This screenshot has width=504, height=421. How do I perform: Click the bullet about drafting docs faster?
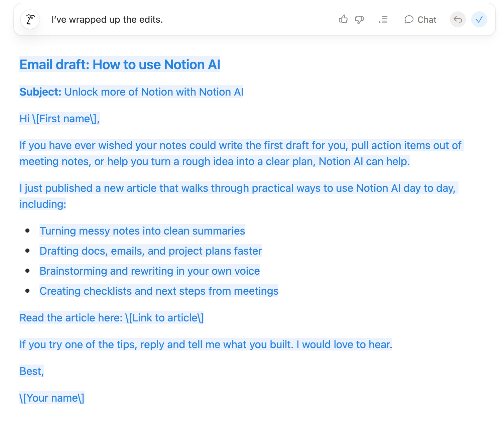(150, 251)
